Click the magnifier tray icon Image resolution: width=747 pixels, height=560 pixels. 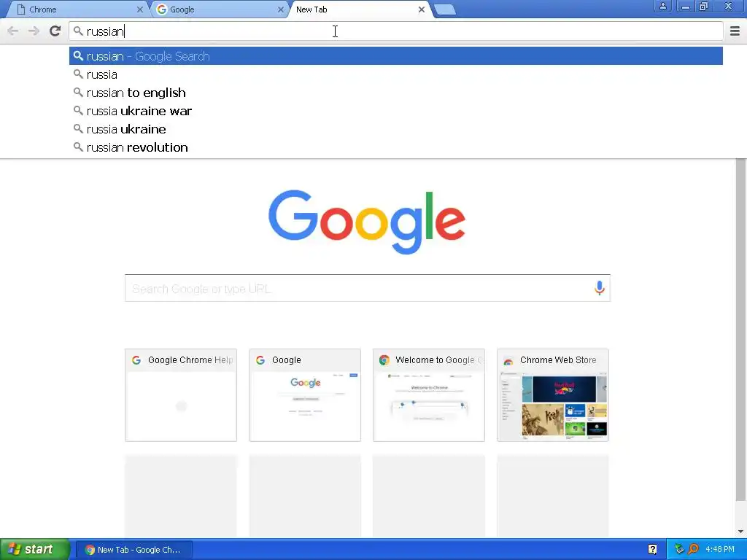coord(694,550)
